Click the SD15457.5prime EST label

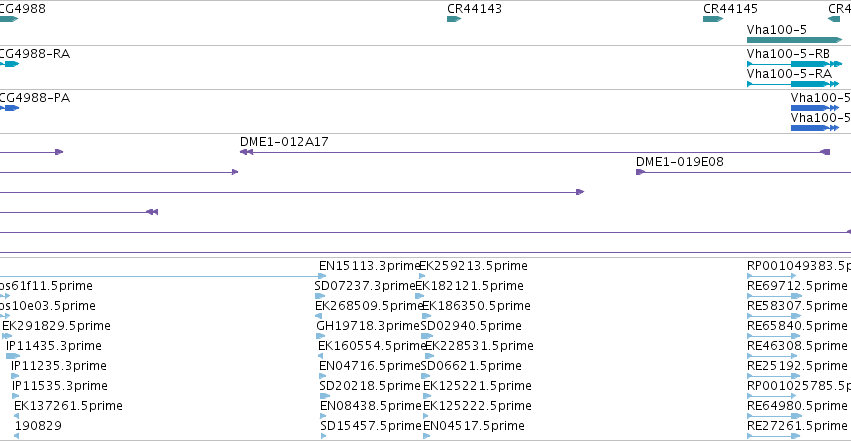coord(371,426)
